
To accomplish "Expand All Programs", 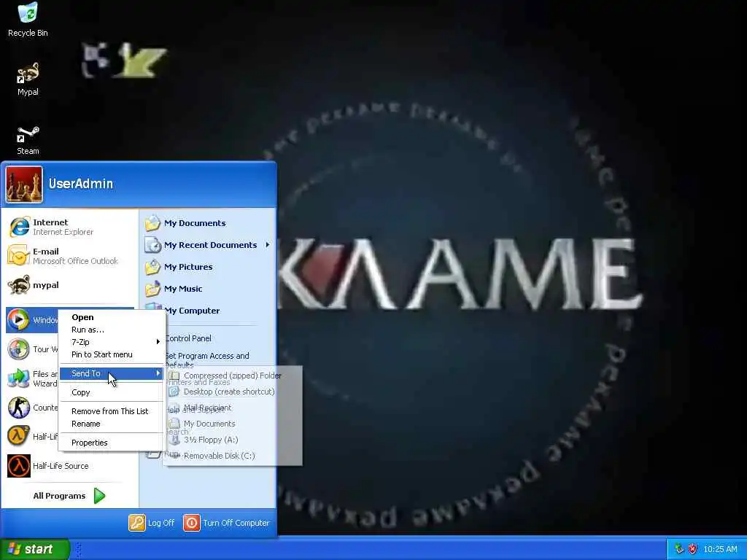I will coord(69,496).
